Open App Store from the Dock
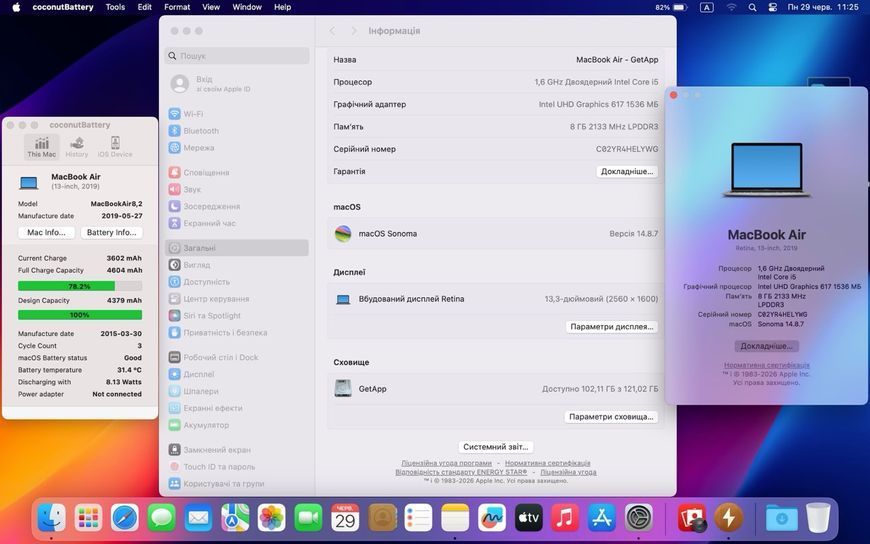 [602, 518]
